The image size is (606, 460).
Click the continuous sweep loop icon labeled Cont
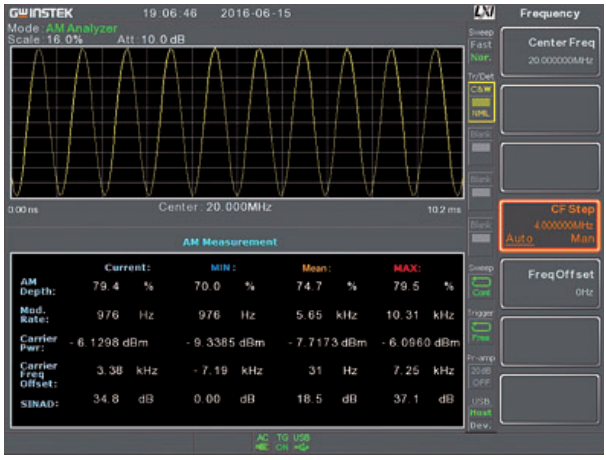(x=481, y=286)
